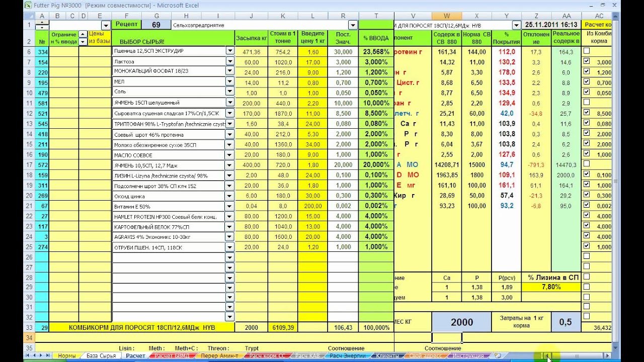Open the Перер Амин-т sheet tab
This screenshot has width=644, height=362.
point(219,355)
